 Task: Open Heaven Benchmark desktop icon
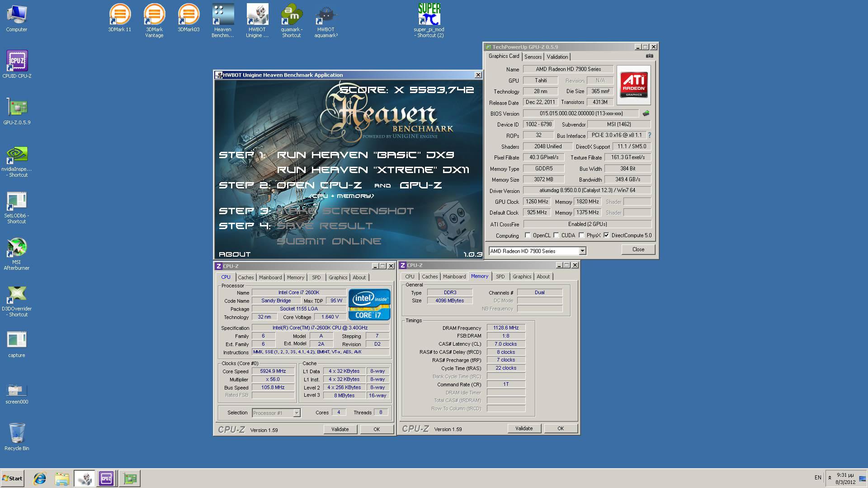(223, 21)
